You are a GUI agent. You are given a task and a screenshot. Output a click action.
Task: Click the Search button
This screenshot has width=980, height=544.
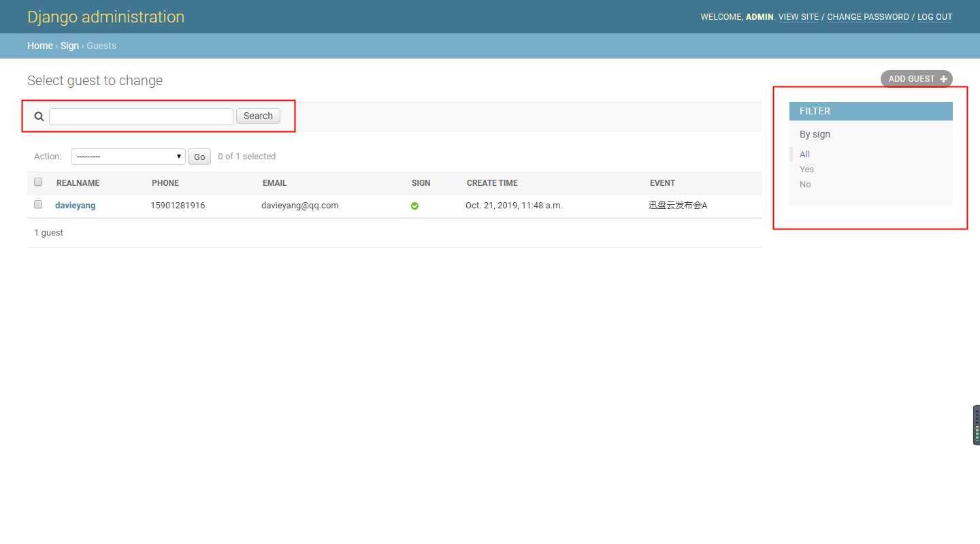[258, 116]
